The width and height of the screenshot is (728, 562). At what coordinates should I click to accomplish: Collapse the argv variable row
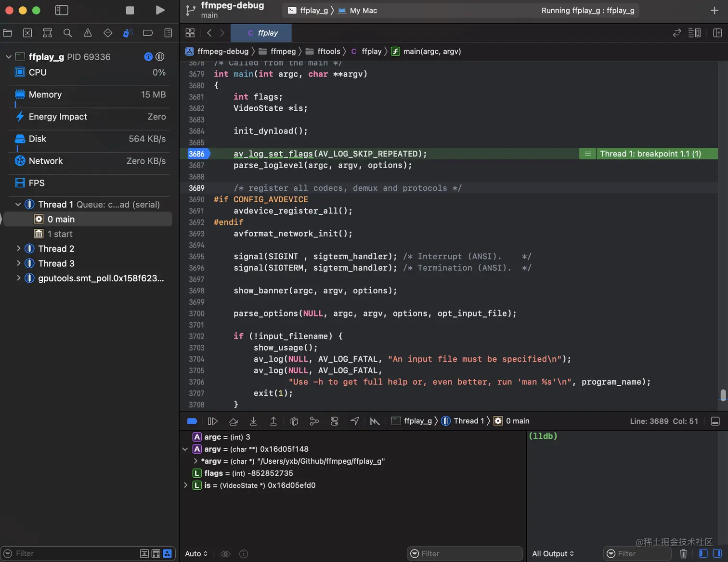(185, 449)
